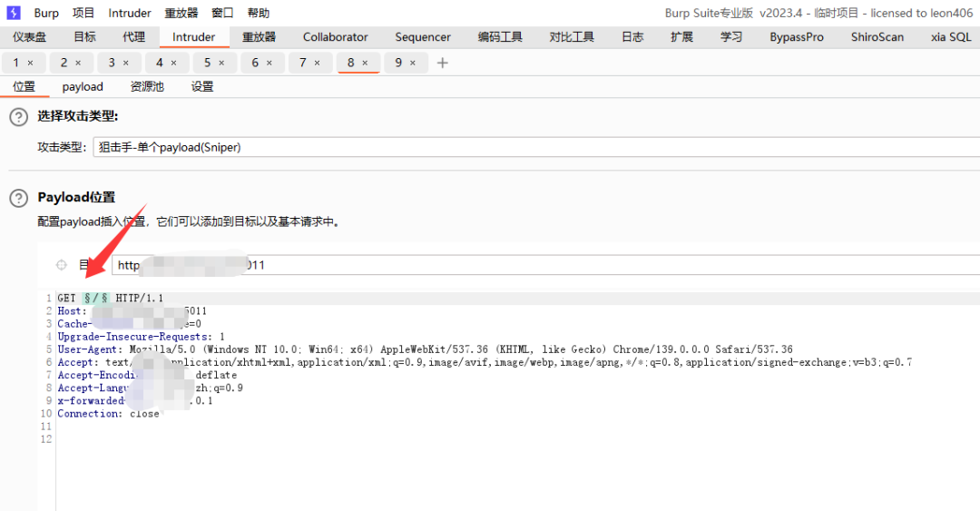The width and height of the screenshot is (980, 511).
Task: Click the Accept header line
Action: point(485,362)
